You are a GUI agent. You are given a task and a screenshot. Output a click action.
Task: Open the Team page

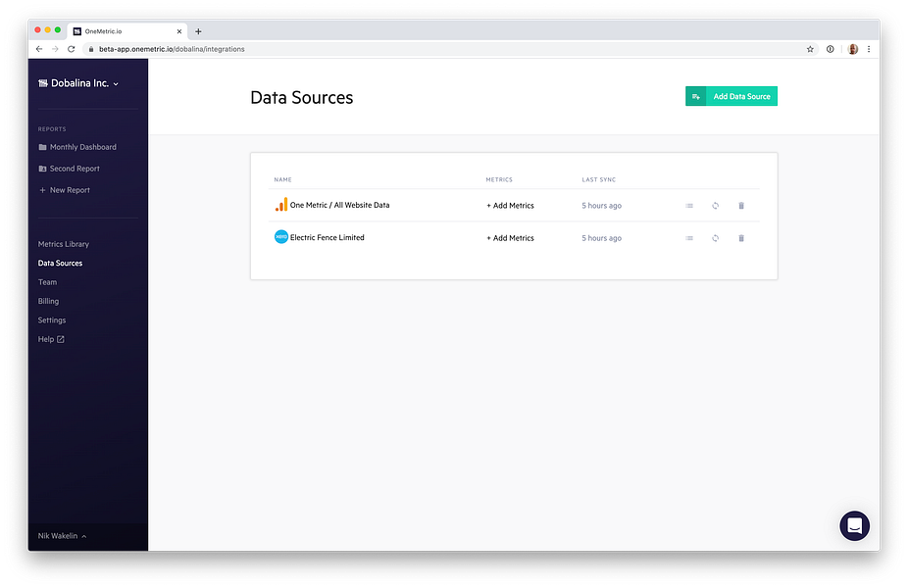47,282
